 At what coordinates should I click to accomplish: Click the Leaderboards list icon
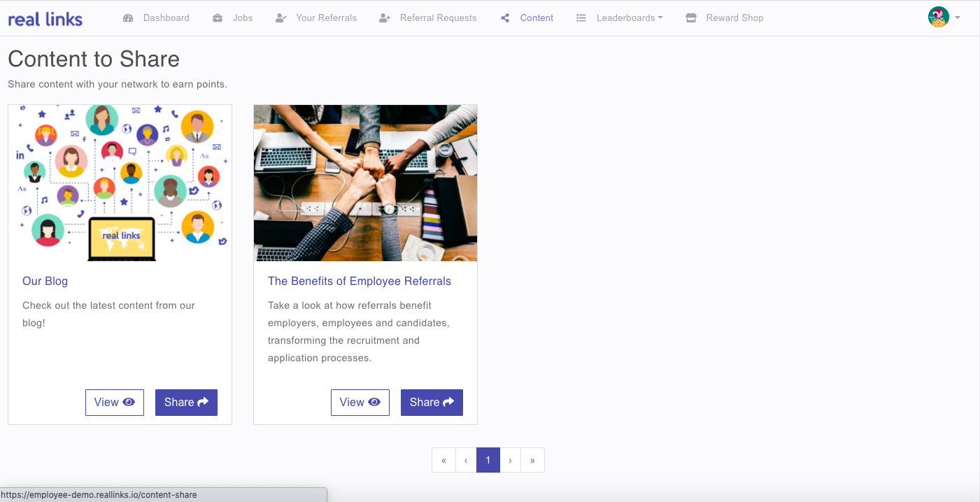581,18
